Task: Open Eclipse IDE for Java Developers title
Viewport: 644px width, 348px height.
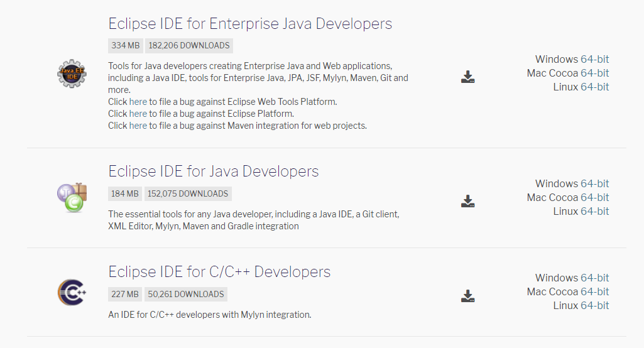Action: [x=214, y=171]
